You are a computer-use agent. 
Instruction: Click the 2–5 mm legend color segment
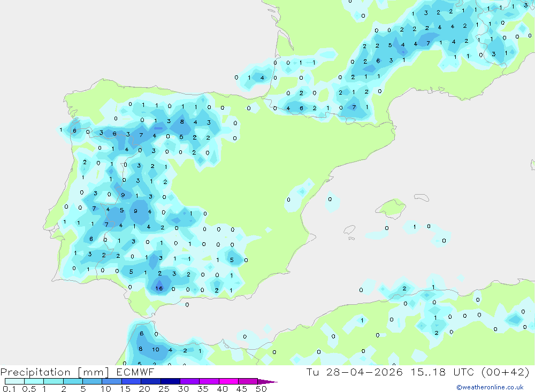(73, 381)
